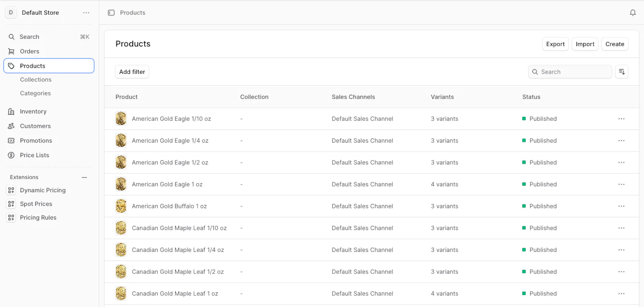Click the Collection column header
The height and width of the screenshot is (307, 644).
coord(254,97)
